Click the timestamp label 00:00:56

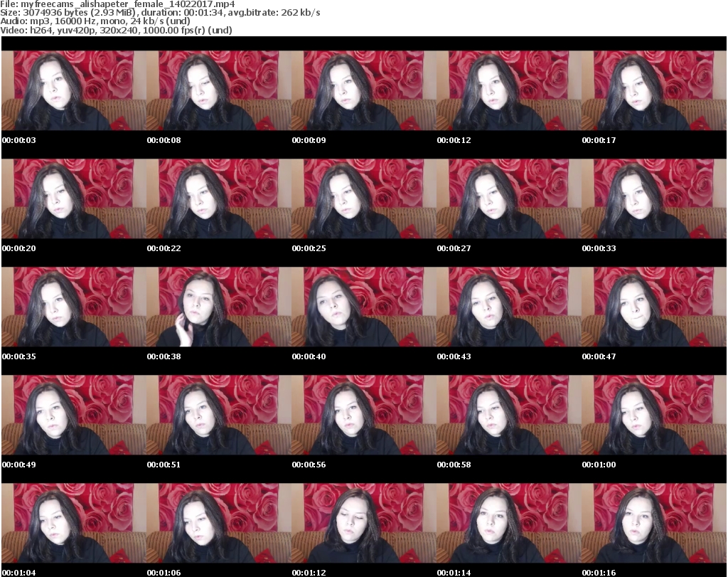pyautogui.click(x=309, y=465)
